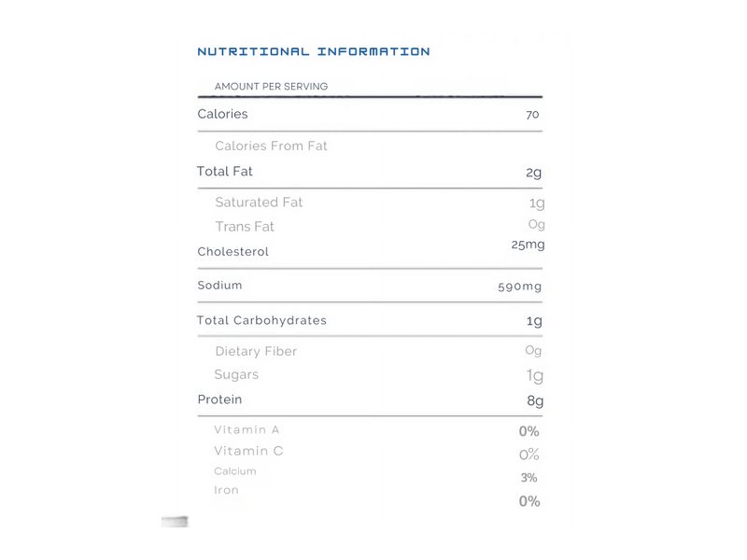This screenshot has height=560, width=747.
Task: Select the Protein label
Action: 219,399
